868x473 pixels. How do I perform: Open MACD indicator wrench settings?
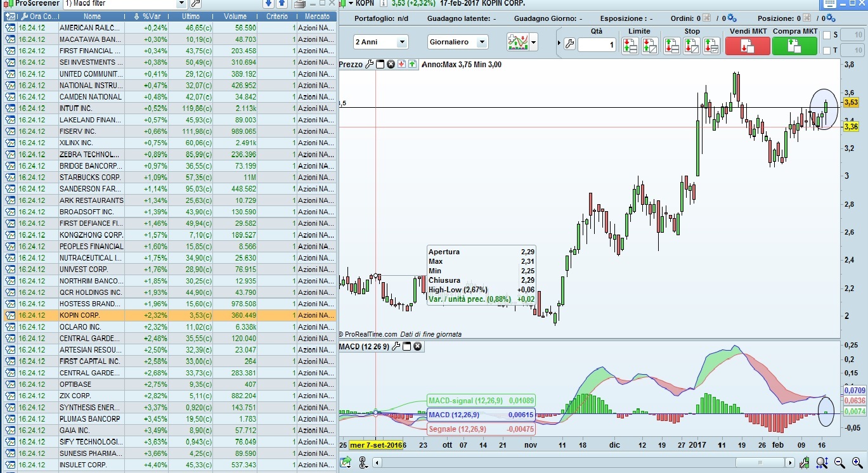click(396, 346)
